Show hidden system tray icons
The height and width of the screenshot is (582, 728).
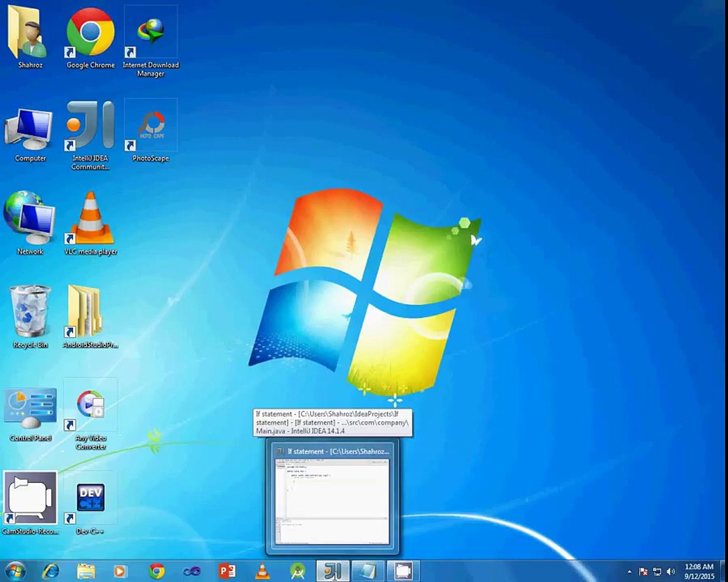[x=629, y=571]
